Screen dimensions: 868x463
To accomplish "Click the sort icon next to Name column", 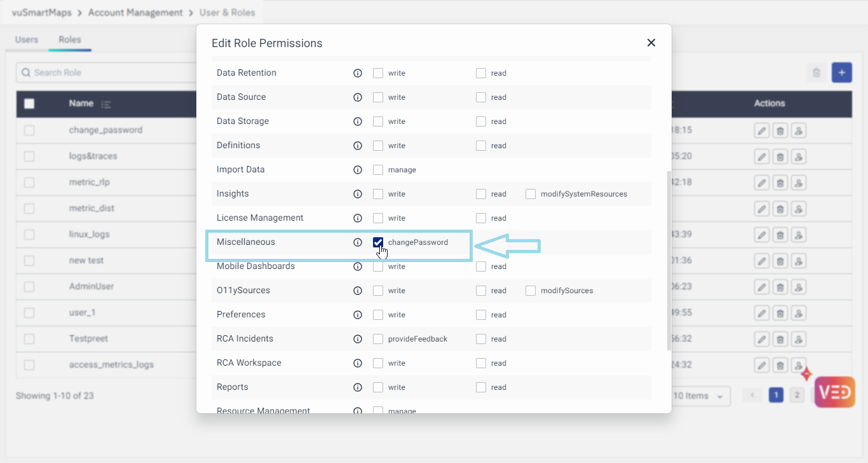I will pyautogui.click(x=106, y=104).
